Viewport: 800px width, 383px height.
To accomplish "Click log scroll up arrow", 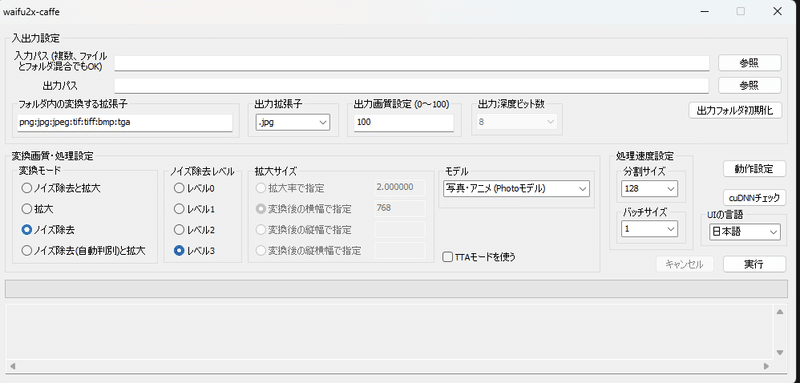I will pos(779,312).
